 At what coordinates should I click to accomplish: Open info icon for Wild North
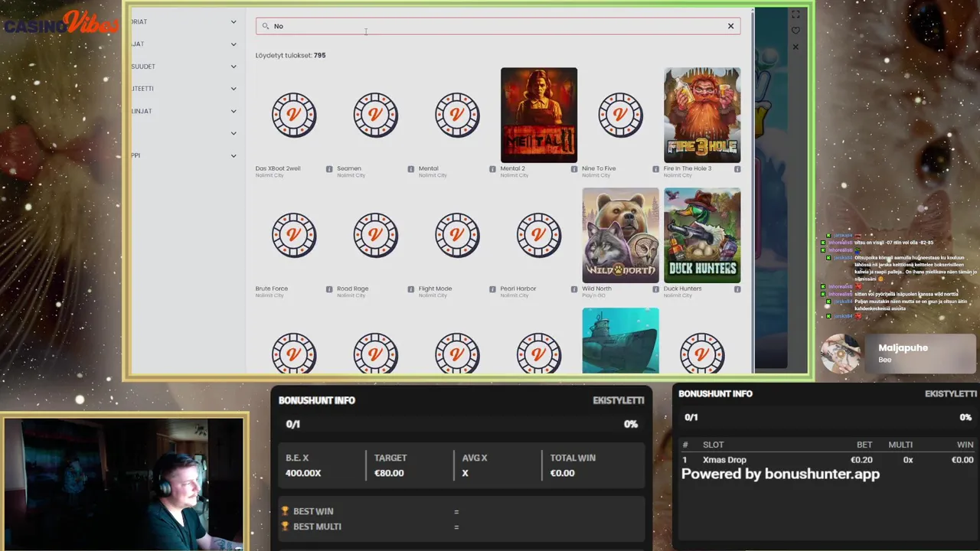(x=656, y=289)
